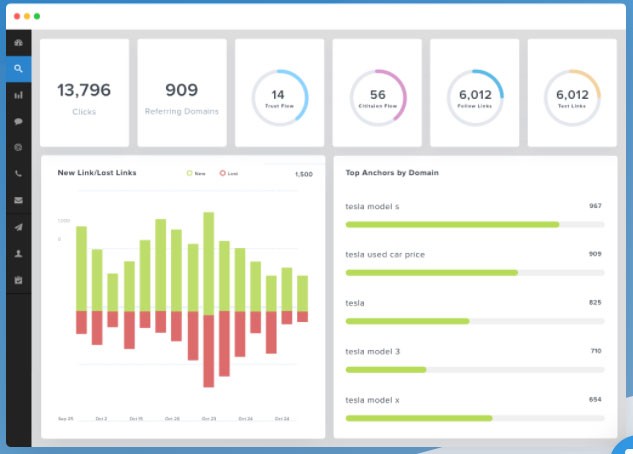Click the globe icon in sidebar

point(18,147)
